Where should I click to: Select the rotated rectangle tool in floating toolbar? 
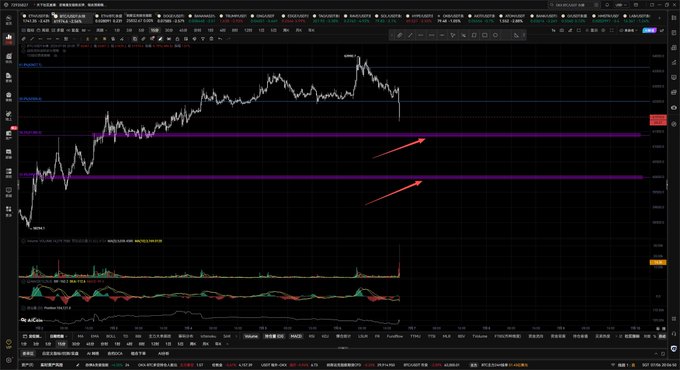coord(474,35)
